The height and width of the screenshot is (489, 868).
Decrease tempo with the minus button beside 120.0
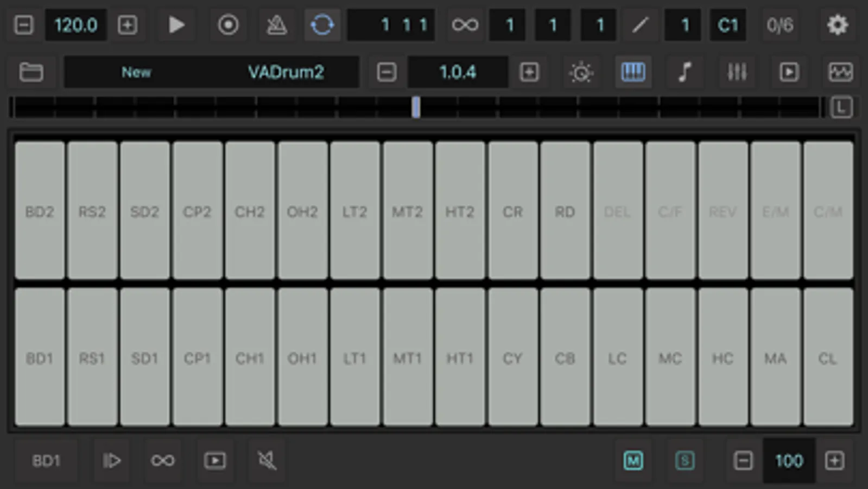(x=23, y=25)
